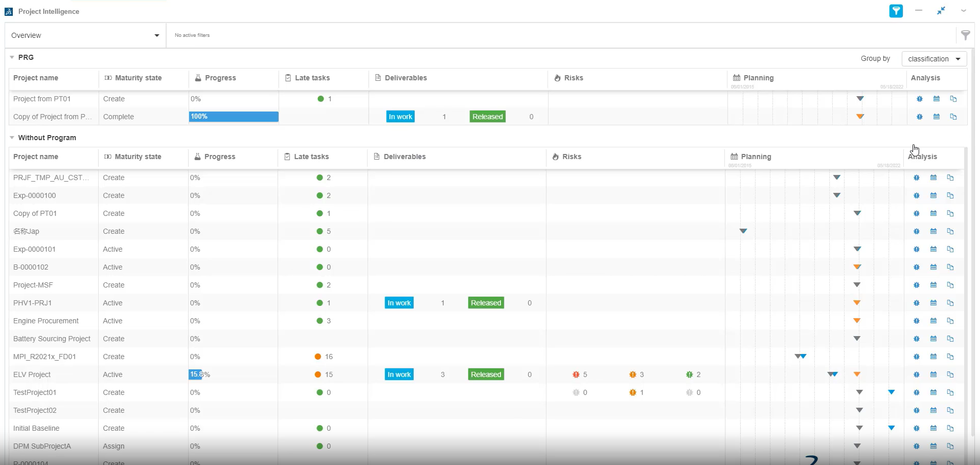The width and height of the screenshot is (980, 465).
Task: Click documents icon for TestProject01 row
Action: tap(950, 392)
